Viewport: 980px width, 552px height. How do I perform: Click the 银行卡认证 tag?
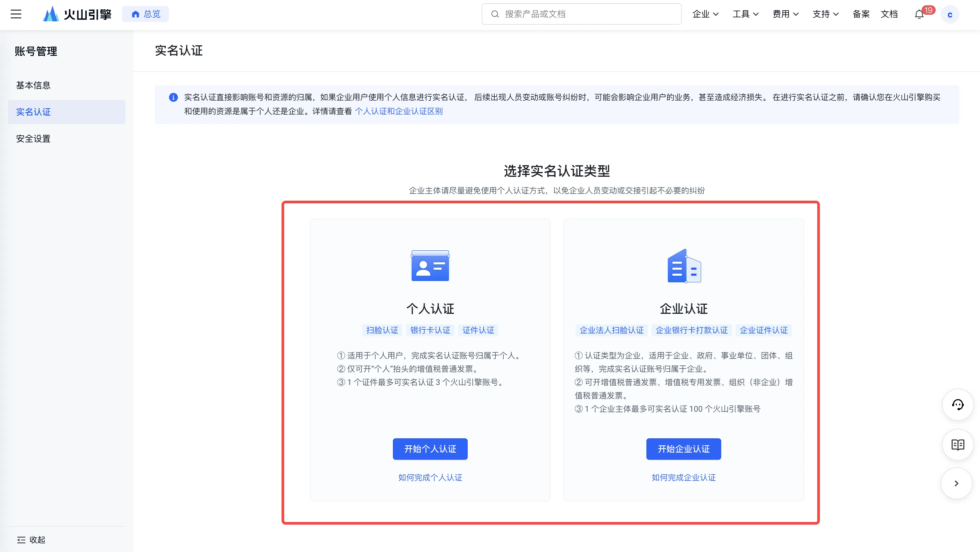(x=430, y=330)
